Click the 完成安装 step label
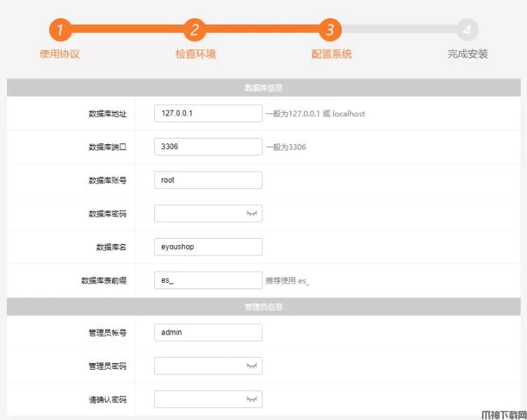The image size is (527, 420). point(467,54)
